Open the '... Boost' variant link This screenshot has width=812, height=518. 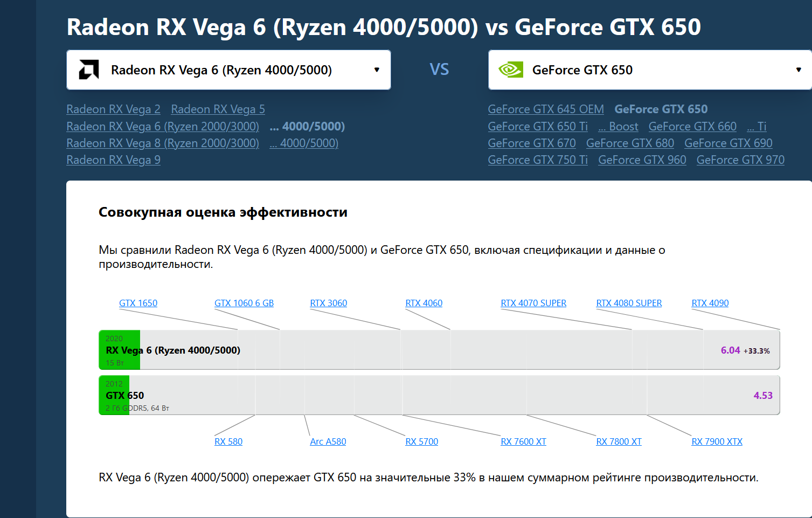pyautogui.click(x=618, y=126)
